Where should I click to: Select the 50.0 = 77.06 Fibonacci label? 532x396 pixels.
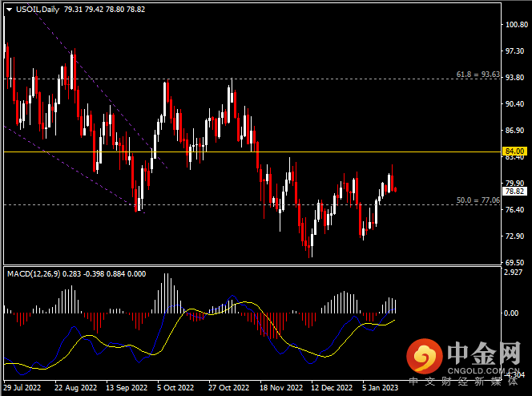click(478, 200)
